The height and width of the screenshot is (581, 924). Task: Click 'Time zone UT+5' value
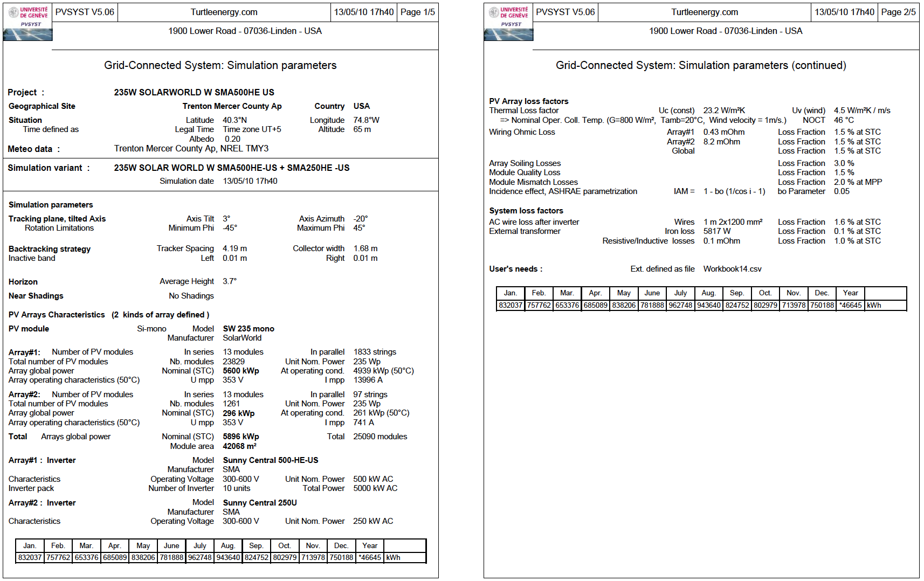(x=252, y=129)
